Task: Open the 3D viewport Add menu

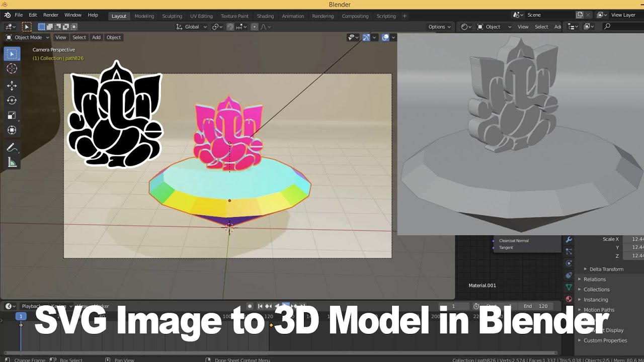Action: point(96,37)
